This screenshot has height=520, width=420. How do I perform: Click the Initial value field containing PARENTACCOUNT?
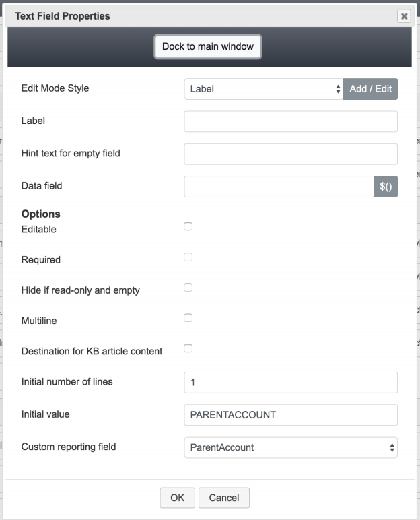(291, 415)
